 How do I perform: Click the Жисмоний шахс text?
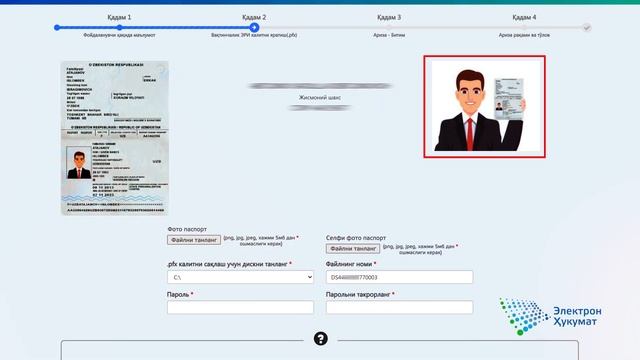point(320,98)
